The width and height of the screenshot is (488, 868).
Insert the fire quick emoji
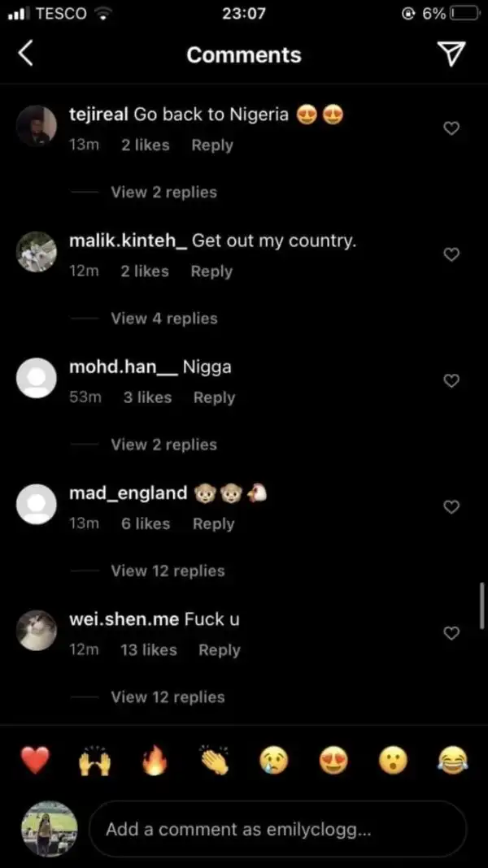click(x=155, y=760)
